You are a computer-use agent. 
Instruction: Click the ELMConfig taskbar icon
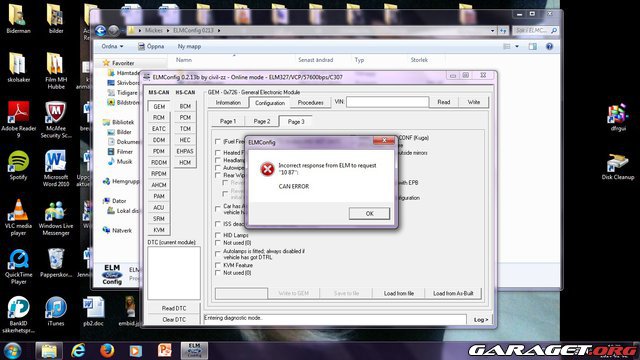(194, 351)
